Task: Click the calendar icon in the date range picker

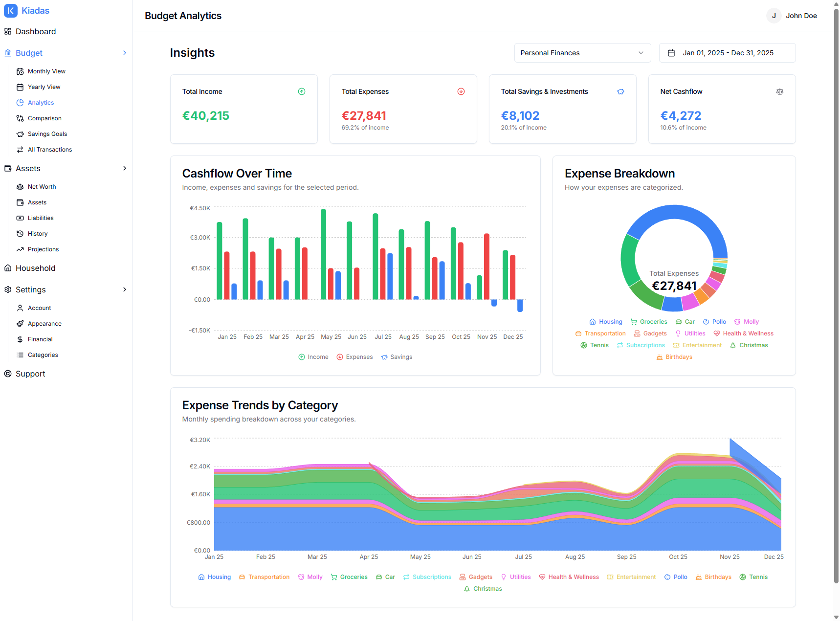Action: pyautogui.click(x=671, y=53)
